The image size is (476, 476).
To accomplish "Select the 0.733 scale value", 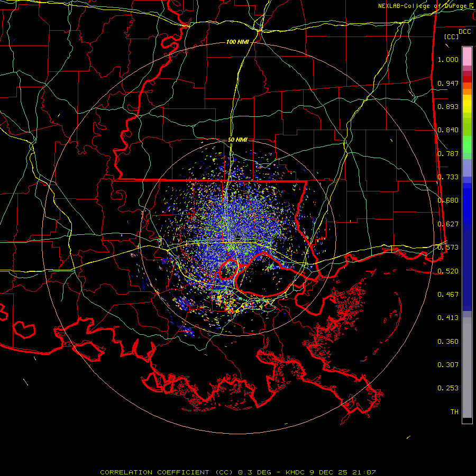I will pos(448,177).
